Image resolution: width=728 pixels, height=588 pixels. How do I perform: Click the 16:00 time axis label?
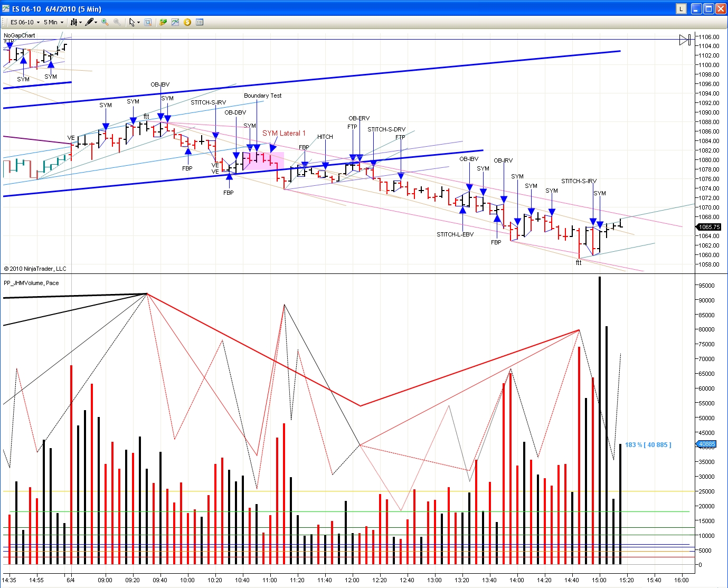682,580
